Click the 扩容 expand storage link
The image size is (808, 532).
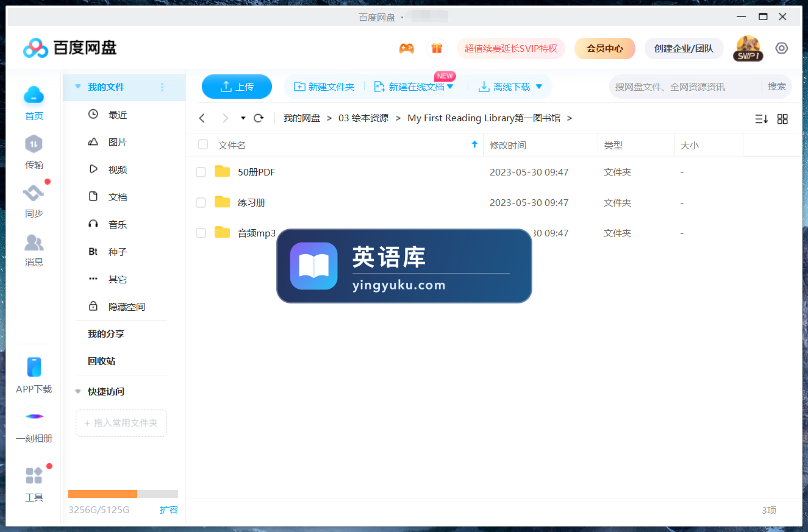169,509
